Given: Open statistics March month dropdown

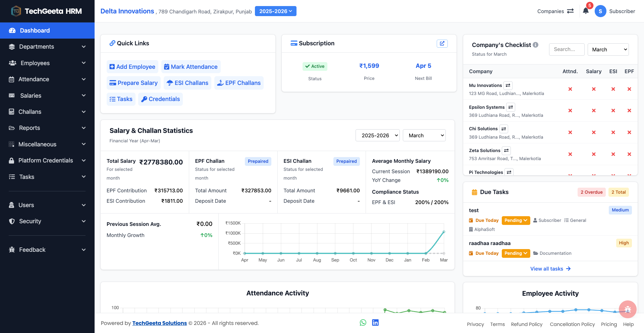Looking at the screenshot, I should click(424, 135).
